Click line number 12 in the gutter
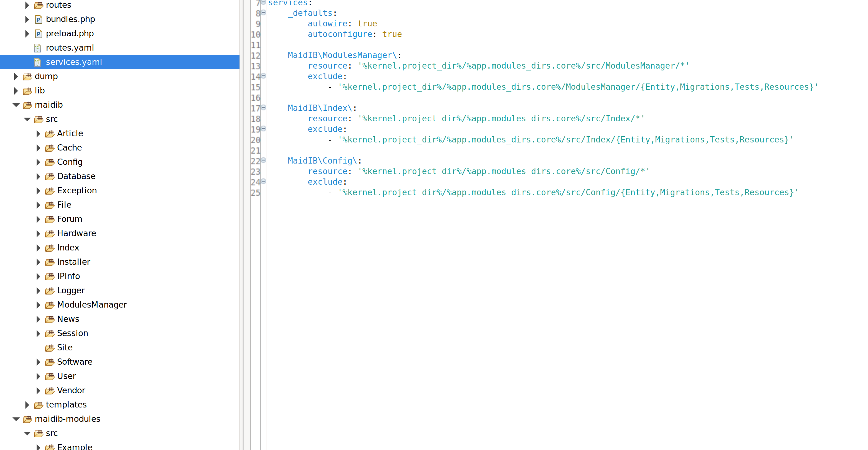This screenshot has height=450, width=868. pyautogui.click(x=255, y=56)
